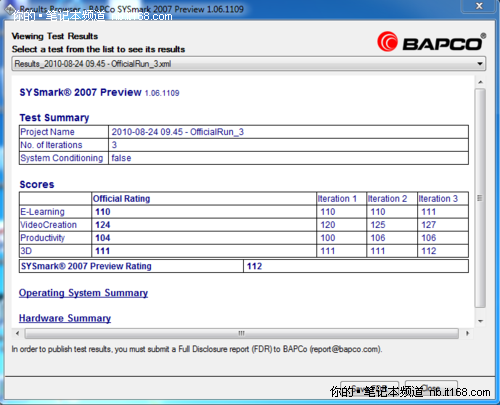Close the Results Browser window
Screen dimensions: 500x405
tap(479, 6)
